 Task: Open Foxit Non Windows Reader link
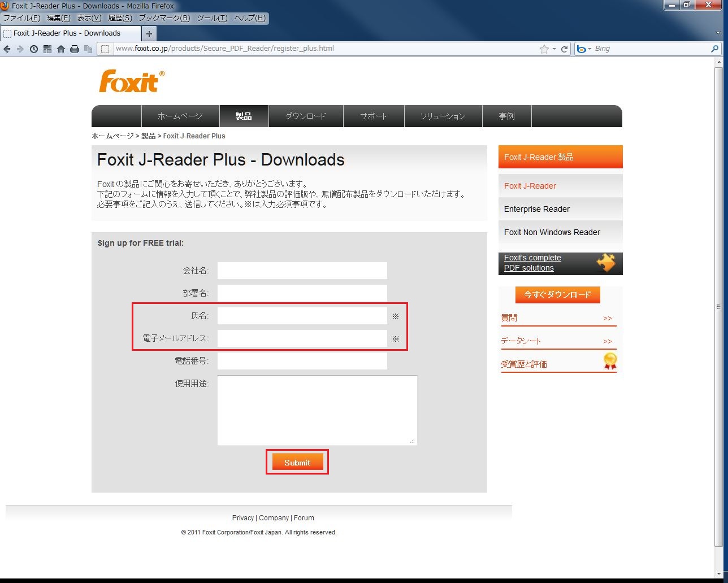[552, 232]
